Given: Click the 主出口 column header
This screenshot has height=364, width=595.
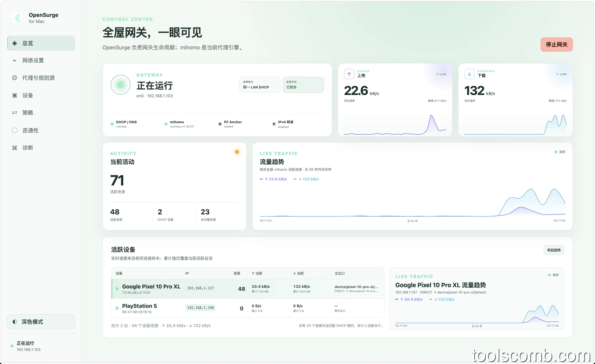Looking at the screenshot, I should pos(340,273).
